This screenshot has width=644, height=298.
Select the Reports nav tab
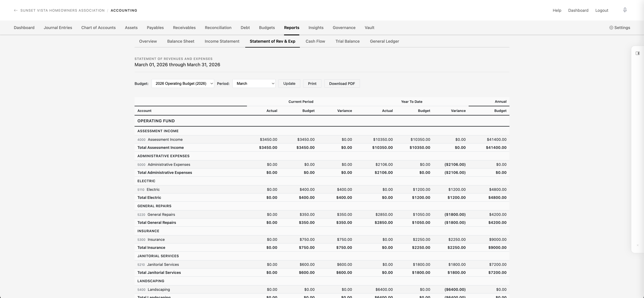coord(292,28)
